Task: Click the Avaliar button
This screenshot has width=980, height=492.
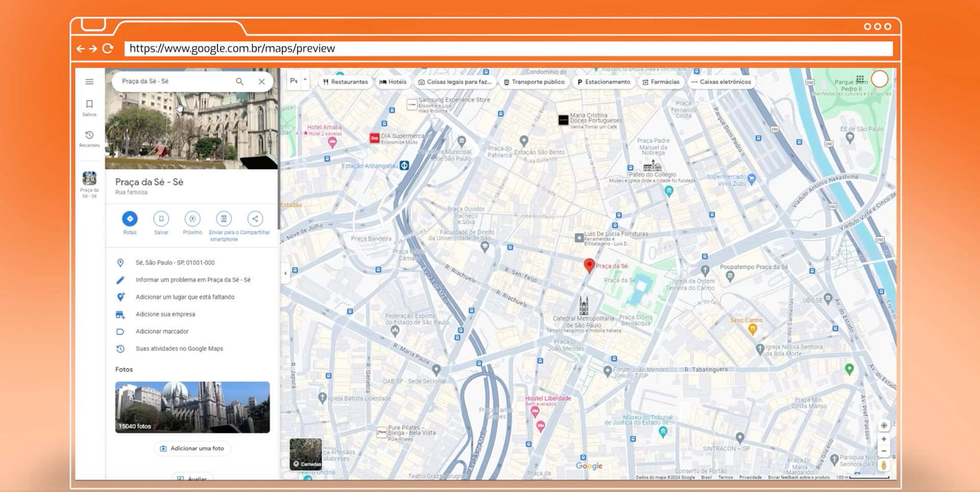Action: tap(192, 478)
